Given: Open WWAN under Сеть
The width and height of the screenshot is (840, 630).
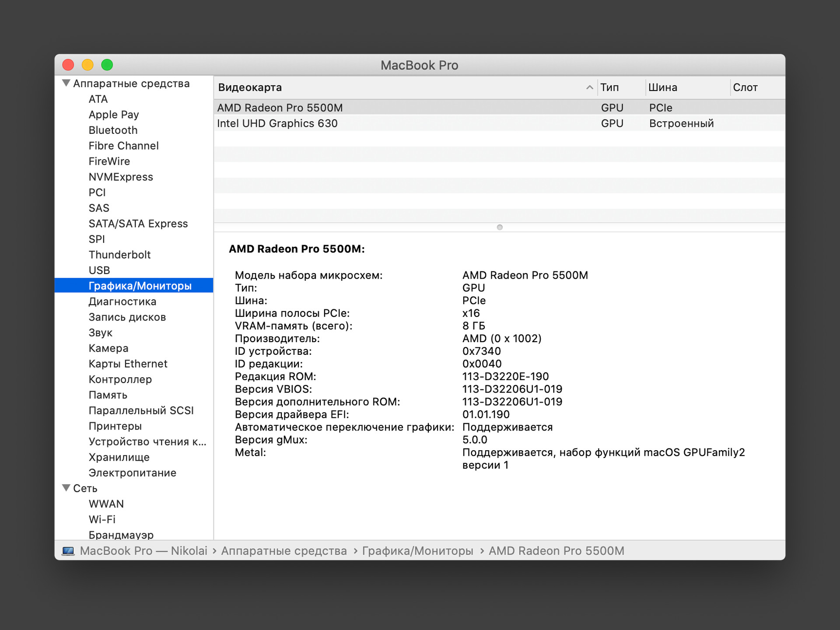Looking at the screenshot, I should click(106, 504).
